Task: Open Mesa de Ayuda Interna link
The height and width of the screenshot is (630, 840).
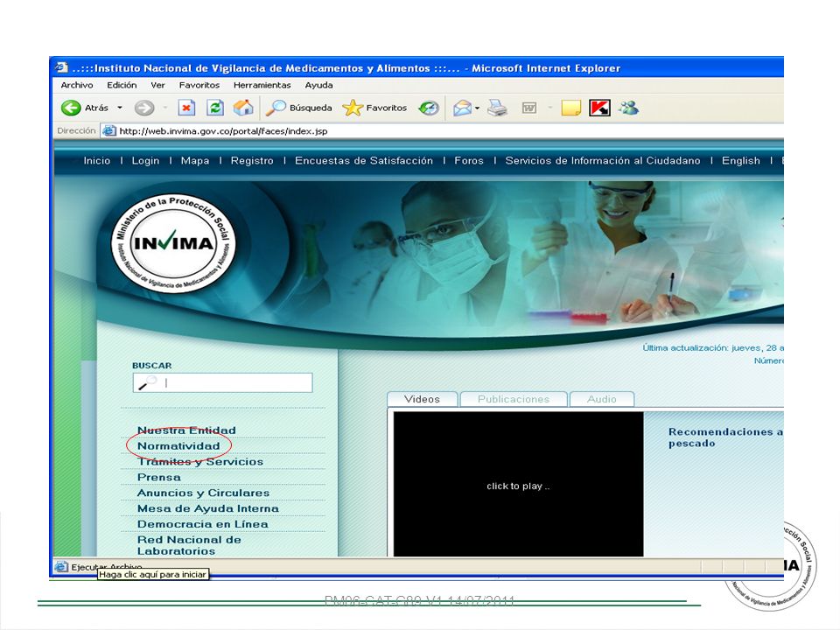Action: tap(208, 507)
